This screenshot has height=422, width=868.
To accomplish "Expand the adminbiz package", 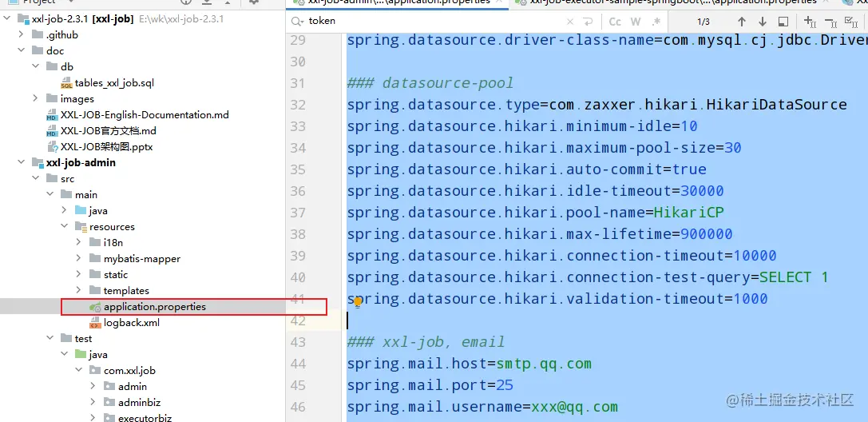I will 93,403.
